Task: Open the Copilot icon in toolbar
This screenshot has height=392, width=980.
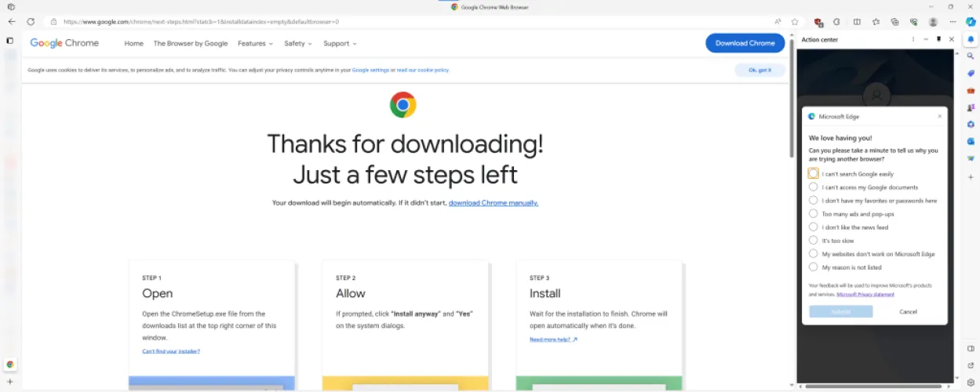Action: coord(971,22)
